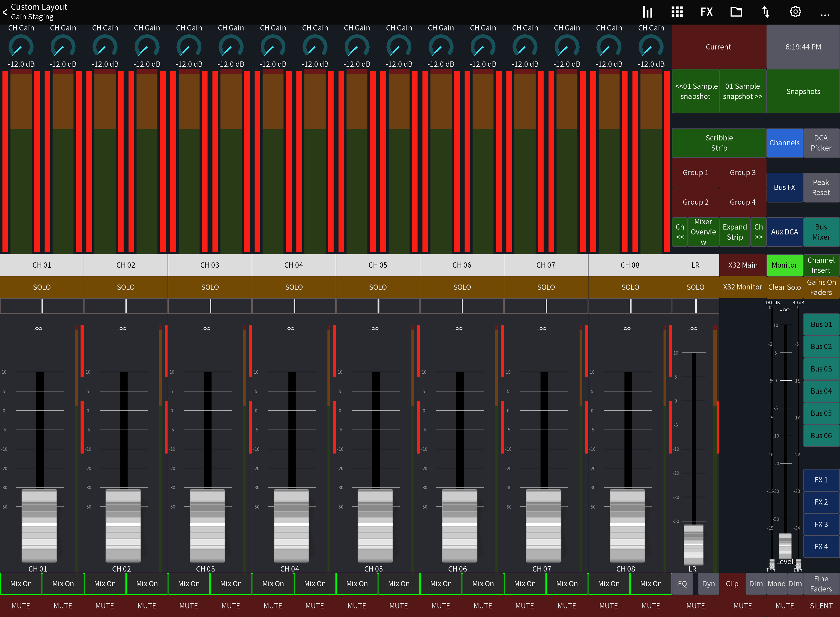
Task: Toggle Mix On for CH 03
Action: [189, 584]
